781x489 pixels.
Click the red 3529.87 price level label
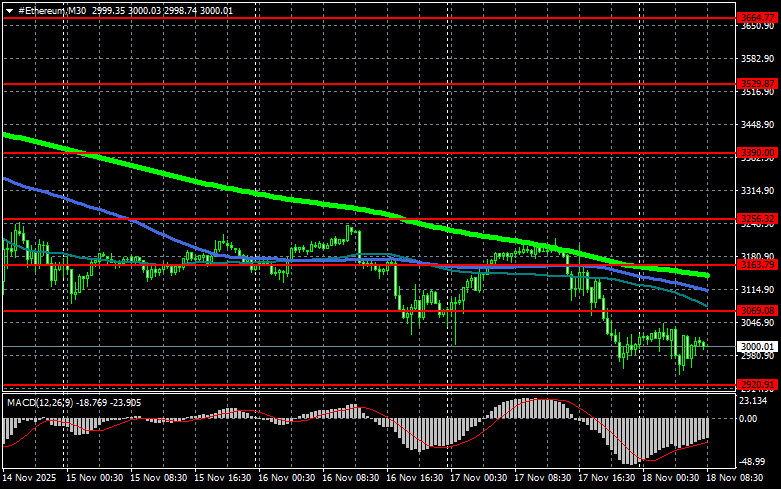pyautogui.click(x=757, y=84)
